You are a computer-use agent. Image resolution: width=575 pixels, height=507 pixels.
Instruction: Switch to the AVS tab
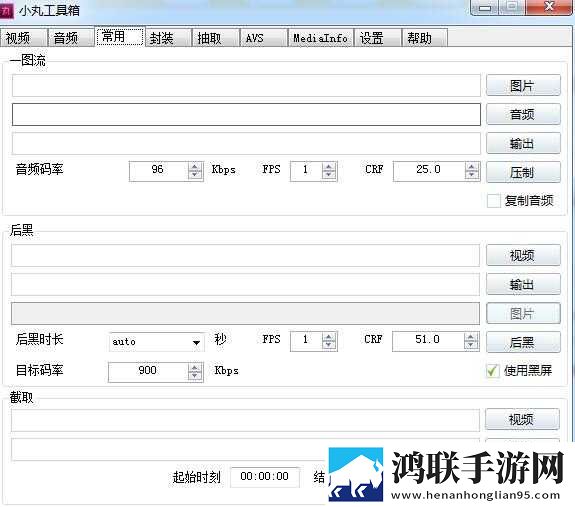pyautogui.click(x=263, y=37)
